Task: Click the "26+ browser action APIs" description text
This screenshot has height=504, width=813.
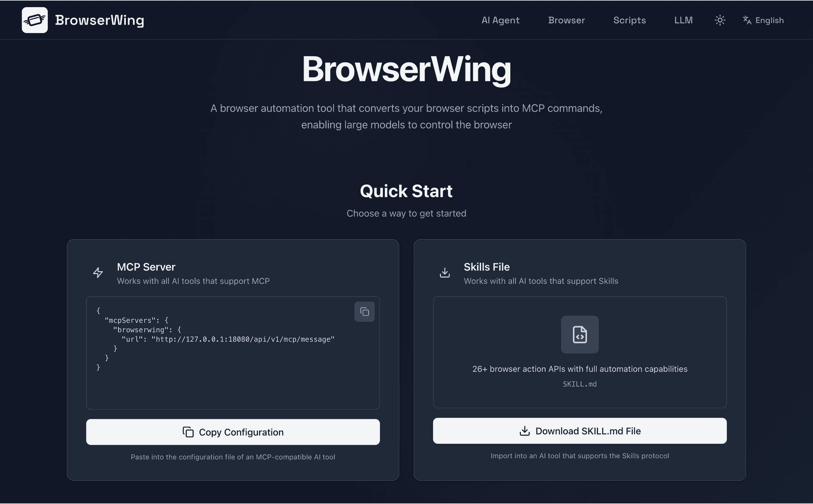Action: 580,369
